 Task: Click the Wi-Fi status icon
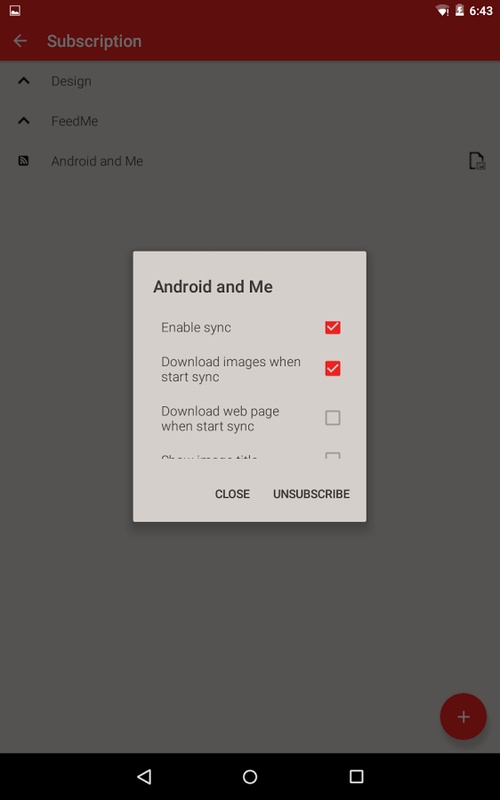(x=442, y=10)
